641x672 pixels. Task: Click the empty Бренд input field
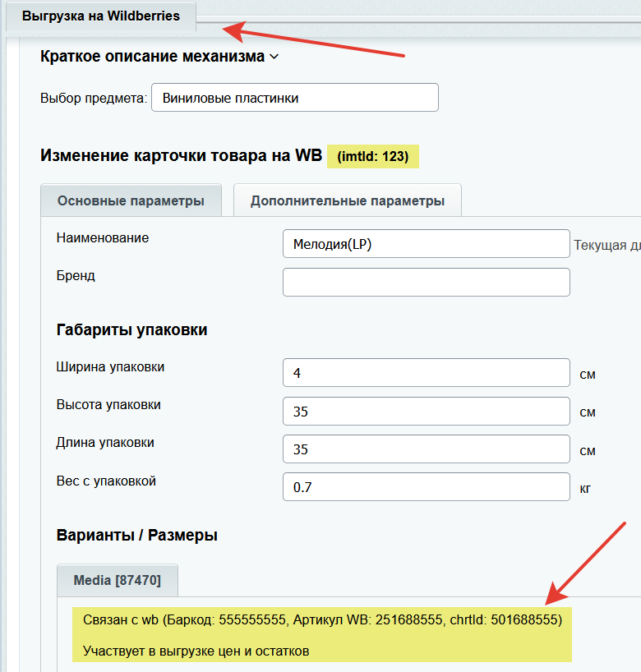coord(426,282)
